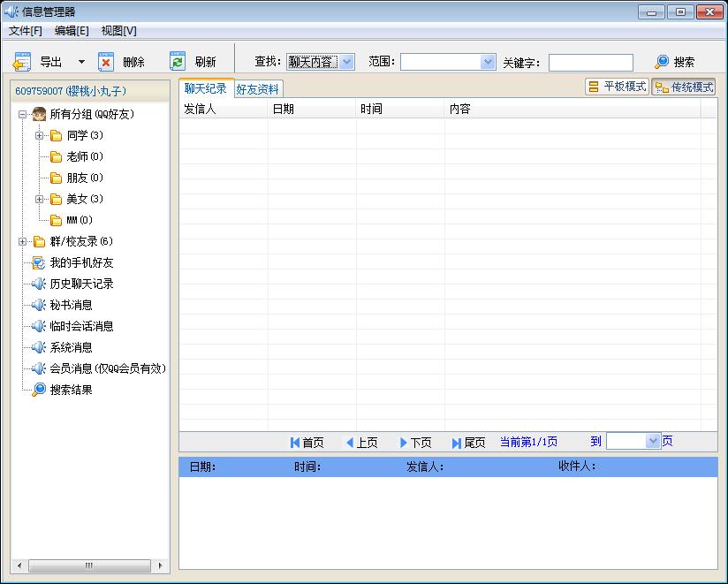Click the folder icon of 群/校友录 (6)
Screen dimensions: 728x584
40,241
